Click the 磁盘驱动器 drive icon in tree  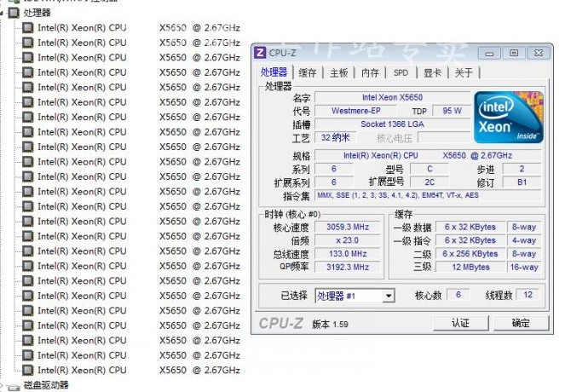pyautogui.click(x=14, y=387)
